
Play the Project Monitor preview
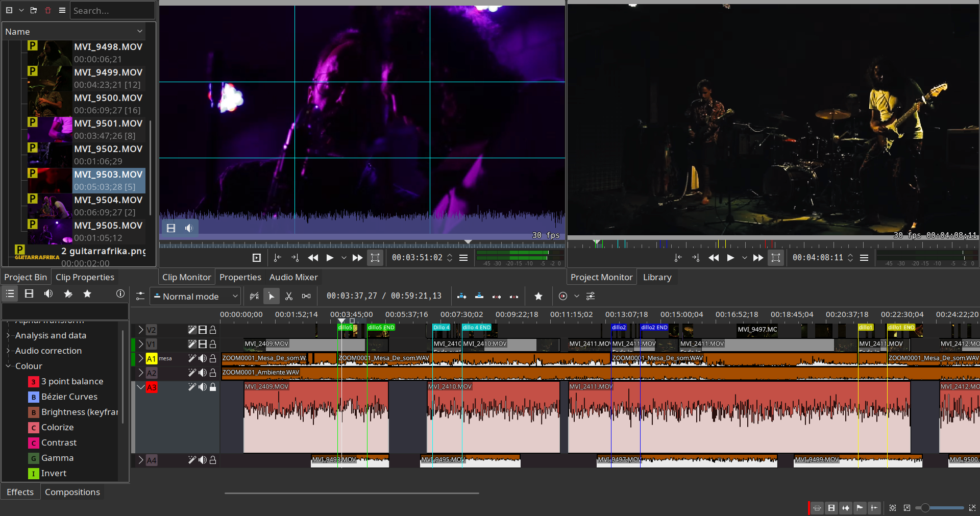[x=730, y=258]
